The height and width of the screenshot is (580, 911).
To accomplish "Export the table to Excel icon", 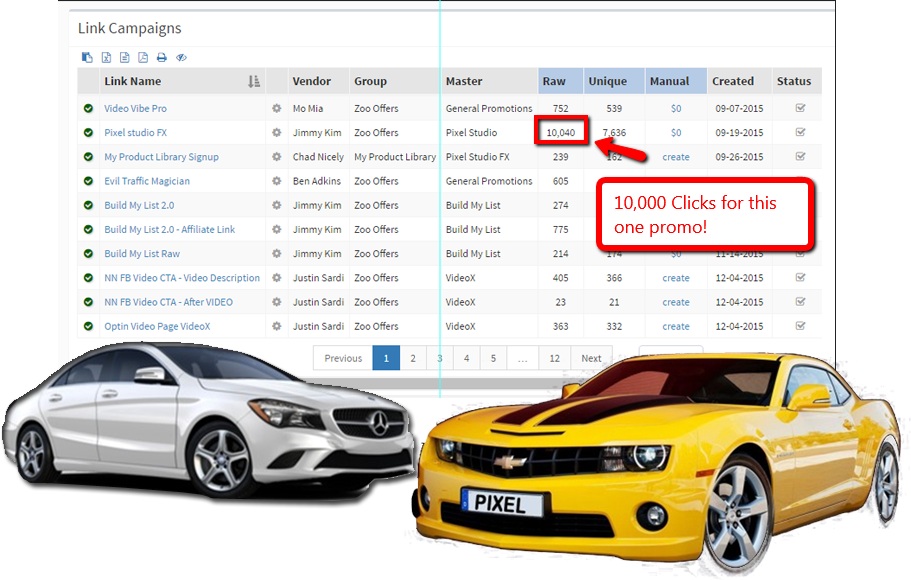I will tap(106, 57).
